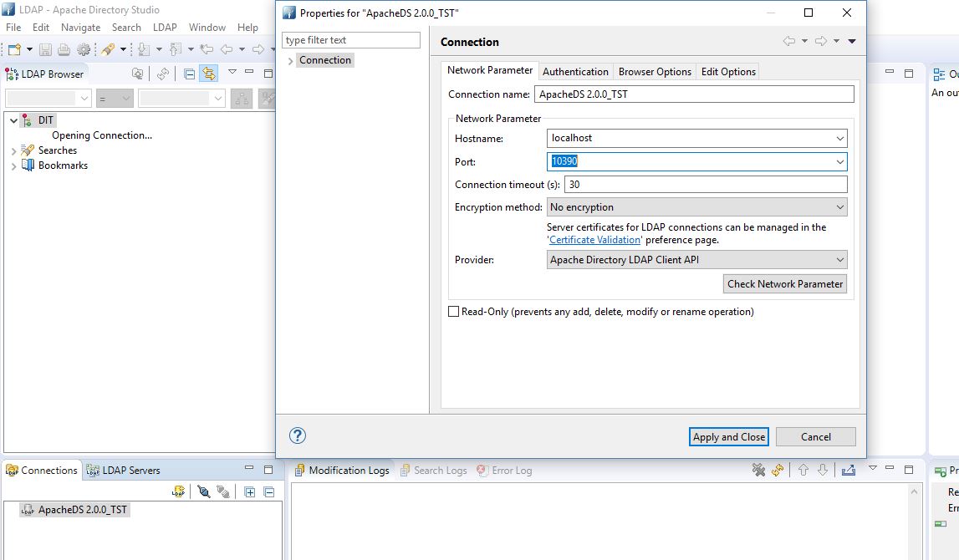Viewport: 959px width, 560px height.
Task: Click the search pen icon in main toolbar
Action: (107, 49)
